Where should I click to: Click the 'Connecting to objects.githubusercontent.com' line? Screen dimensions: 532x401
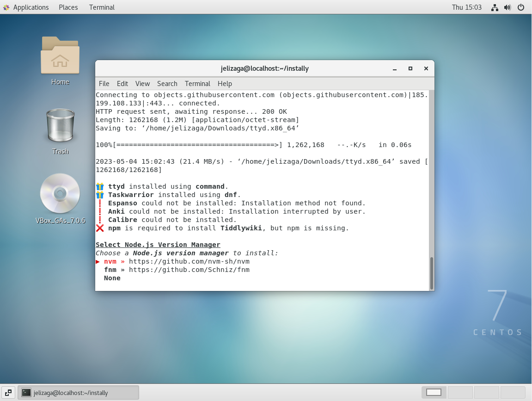pyautogui.click(x=262, y=99)
